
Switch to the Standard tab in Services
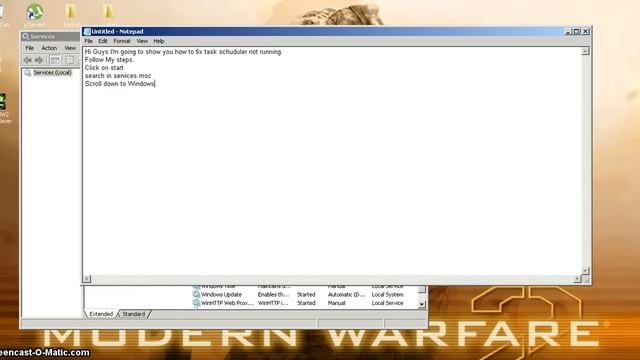tap(134, 314)
